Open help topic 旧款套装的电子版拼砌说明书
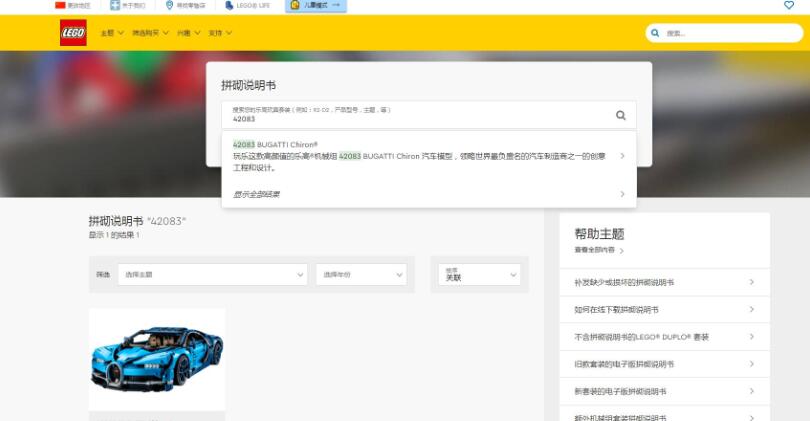This screenshot has height=421, width=810. click(x=664, y=364)
